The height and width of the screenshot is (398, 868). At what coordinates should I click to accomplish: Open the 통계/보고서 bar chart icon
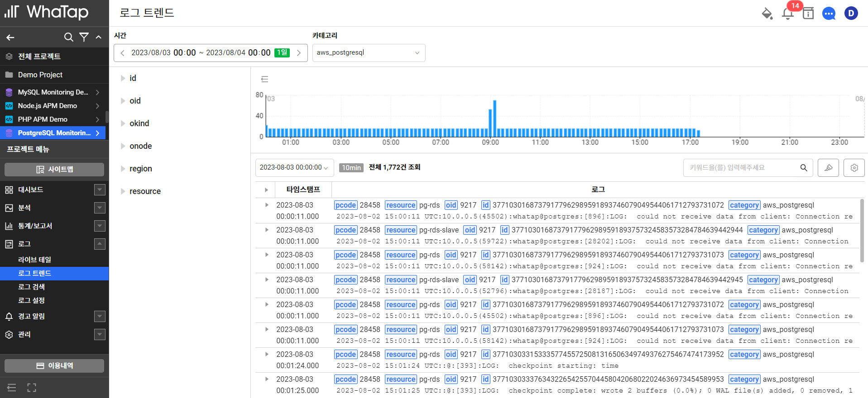coord(9,226)
